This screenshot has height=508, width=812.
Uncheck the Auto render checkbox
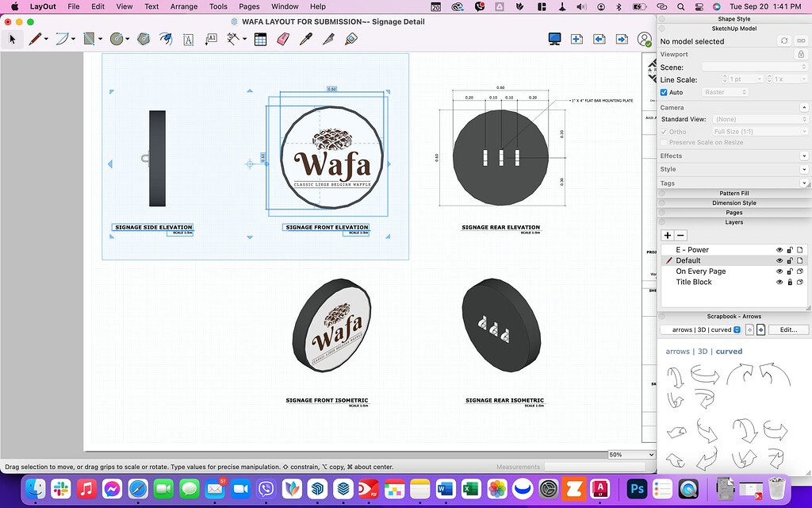pos(665,92)
